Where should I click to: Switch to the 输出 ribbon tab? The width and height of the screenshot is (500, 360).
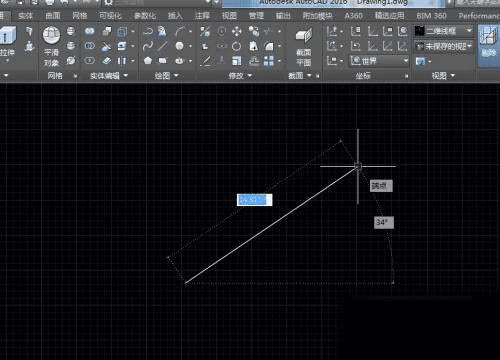[283, 16]
